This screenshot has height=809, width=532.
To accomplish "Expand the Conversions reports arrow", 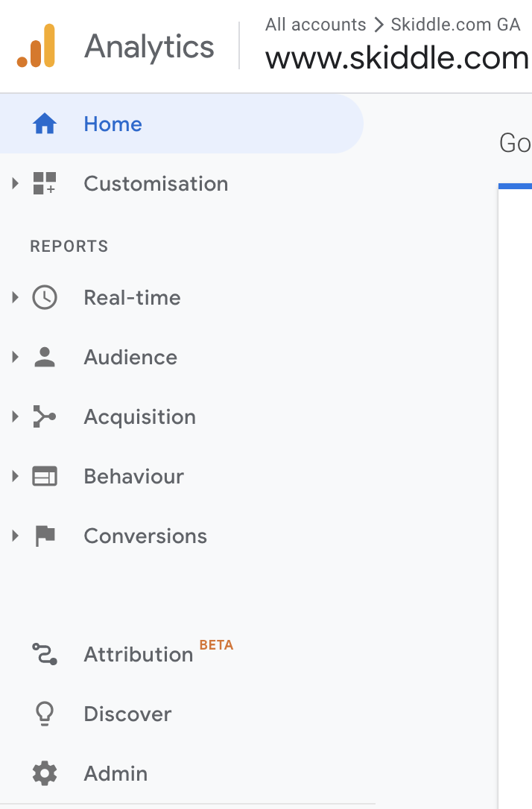I will pos(15,536).
